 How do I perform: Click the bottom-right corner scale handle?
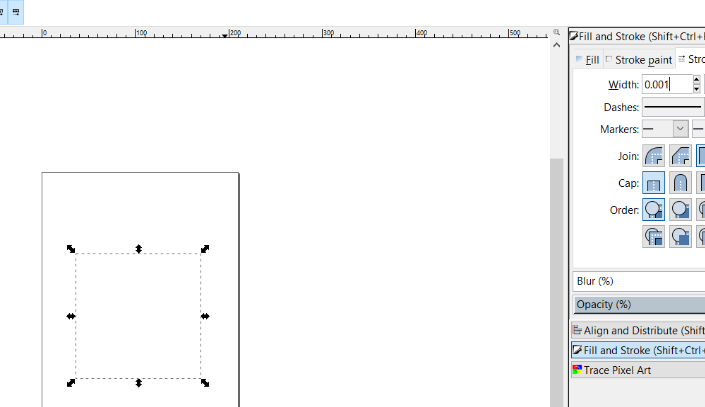[x=205, y=383]
